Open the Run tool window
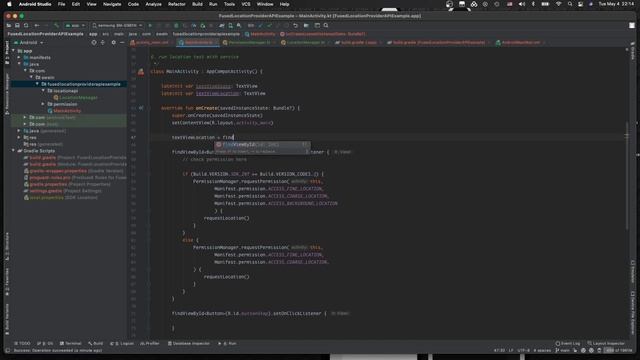 (228, 344)
